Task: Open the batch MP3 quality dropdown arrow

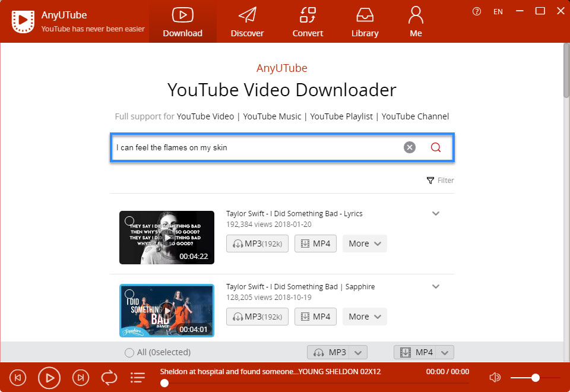Action: [358, 352]
